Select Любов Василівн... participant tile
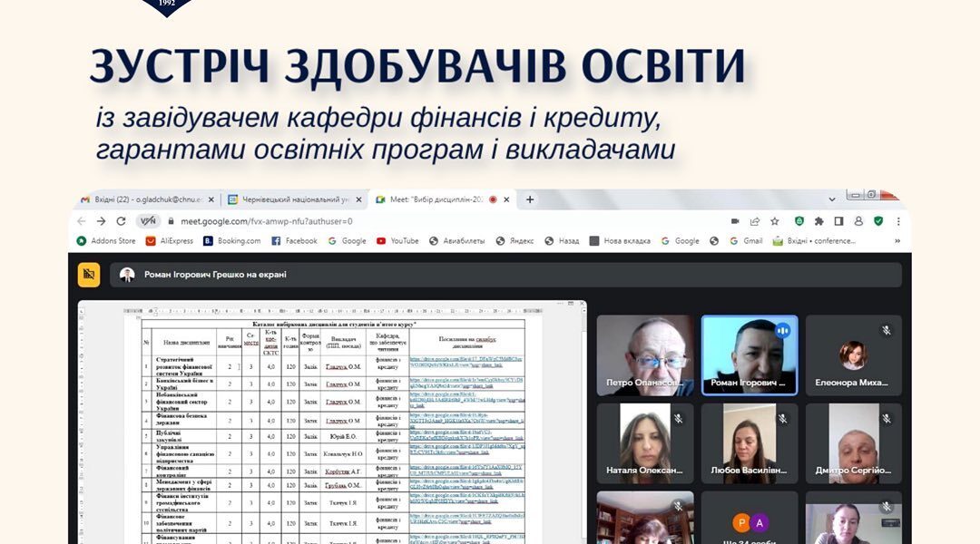This screenshot has width=980, height=544. [x=750, y=443]
